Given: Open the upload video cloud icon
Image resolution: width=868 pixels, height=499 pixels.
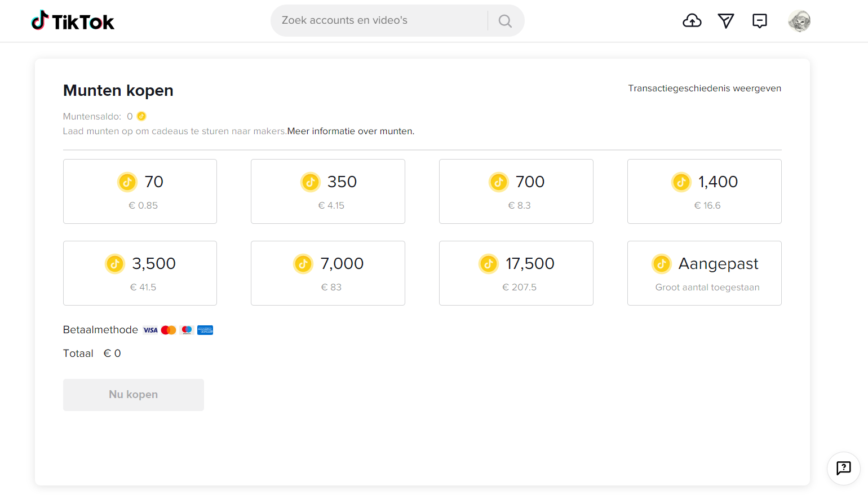Looking at the screenshot, I should (x=692, y=21).
